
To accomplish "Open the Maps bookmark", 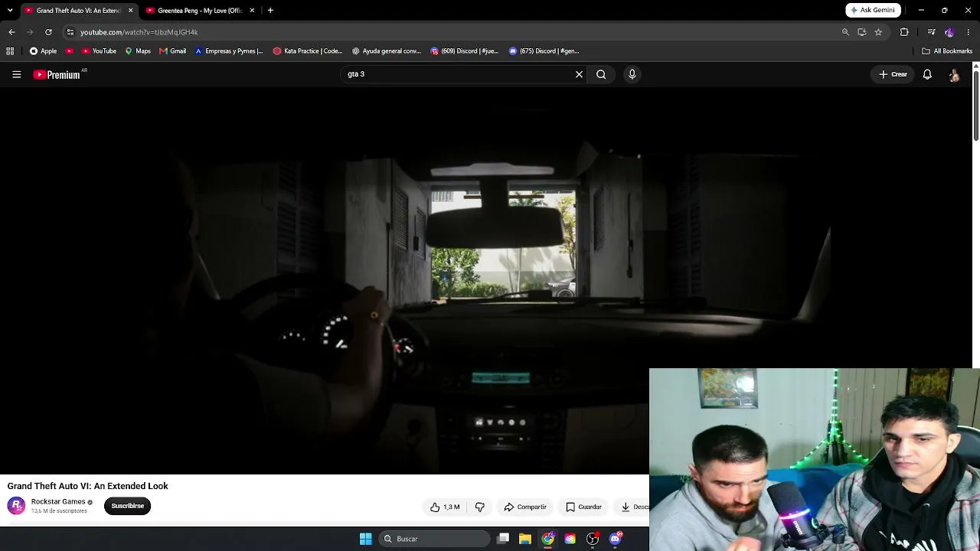I will pyautogui.click(x=138, y=51).
